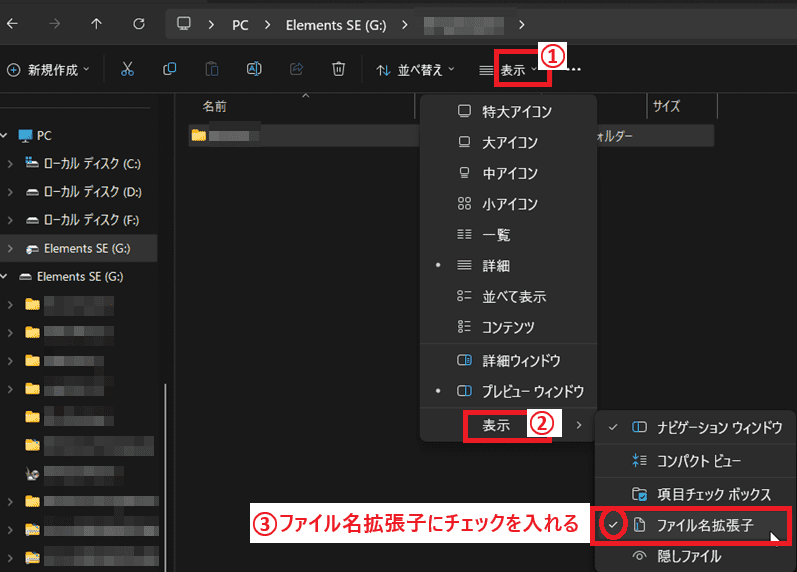
Task: Choose 一覧 list view in menu
Action: (x=496, y=234)
